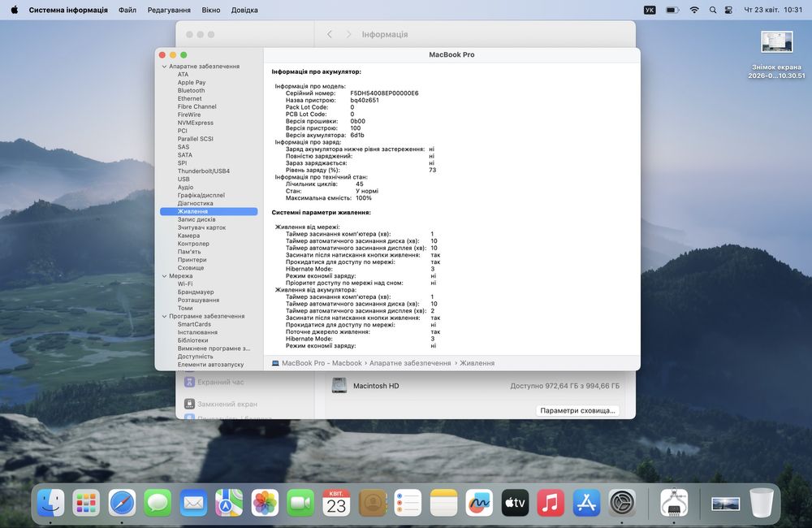Select Камера in the sidebar
Screen dimensions: 812x528
point(188,236)
